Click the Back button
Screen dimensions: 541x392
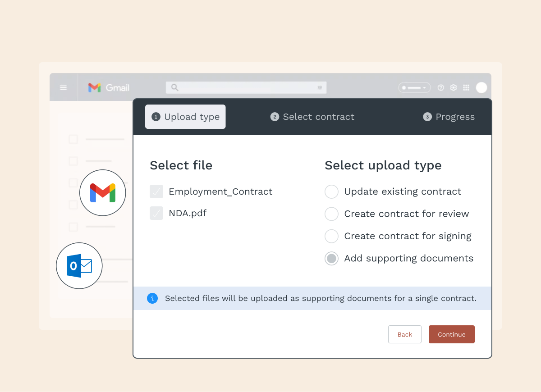click(x=404, y=334)
